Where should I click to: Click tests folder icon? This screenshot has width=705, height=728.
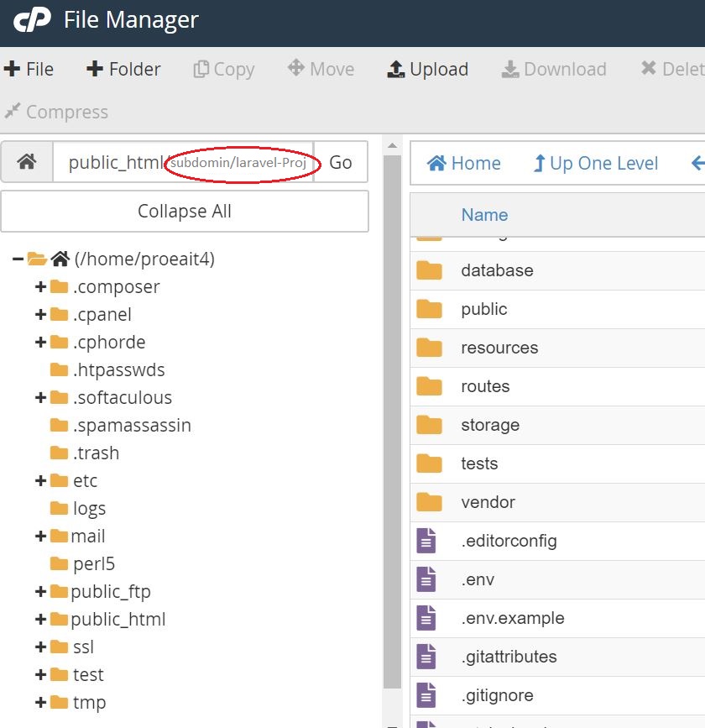(429, 464)
